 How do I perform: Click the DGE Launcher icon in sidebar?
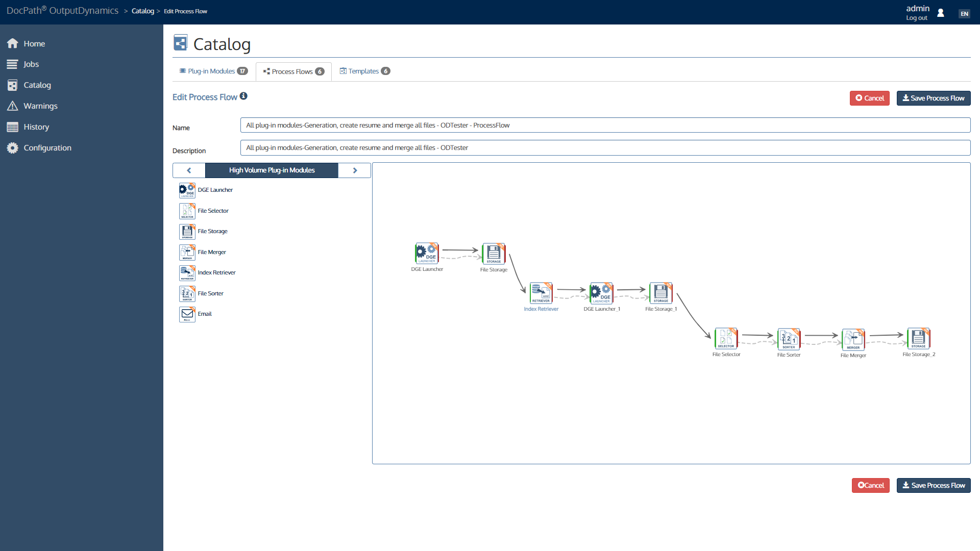(187, 190)
